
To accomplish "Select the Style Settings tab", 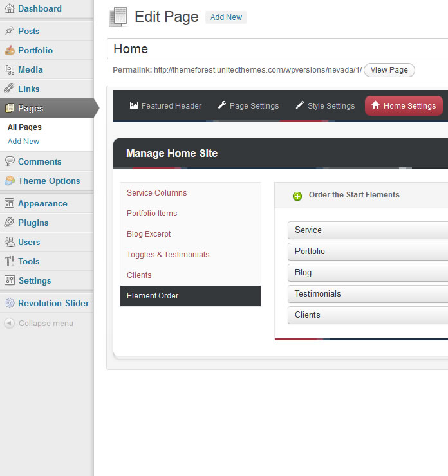I will [325, 106].
